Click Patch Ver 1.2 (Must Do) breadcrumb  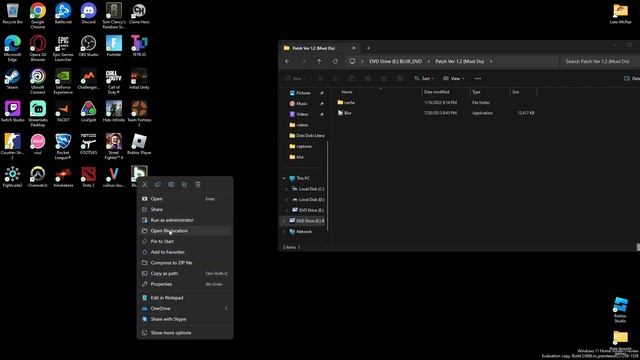459,61
